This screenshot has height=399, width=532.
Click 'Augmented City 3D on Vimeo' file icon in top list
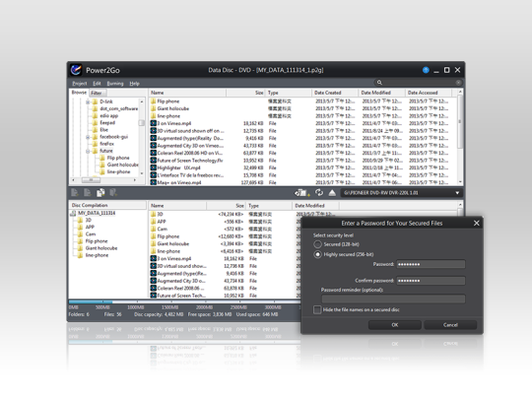[x=154, y=146]
